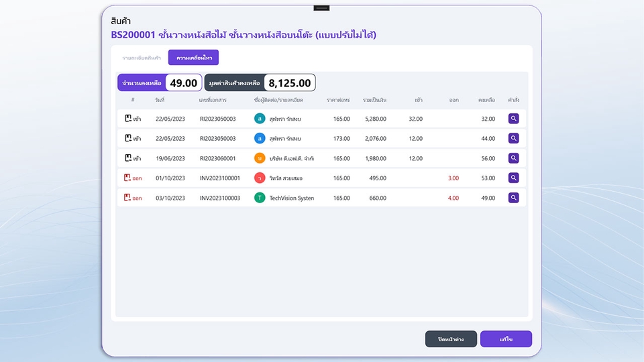This screenshot has width=644, height=362.
Task: Click the 8,125.00 remaining value figure
Action: coord(290,83)
